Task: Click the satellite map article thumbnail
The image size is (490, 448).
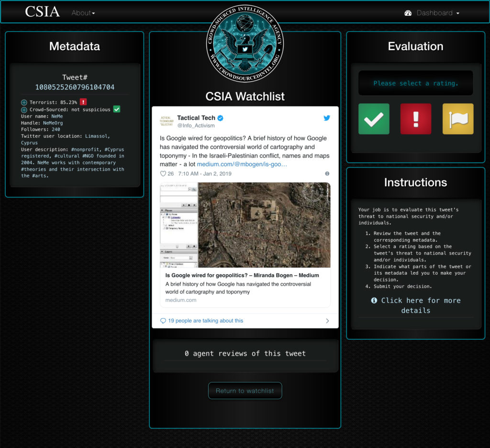Action: click(x=245, y=225)
